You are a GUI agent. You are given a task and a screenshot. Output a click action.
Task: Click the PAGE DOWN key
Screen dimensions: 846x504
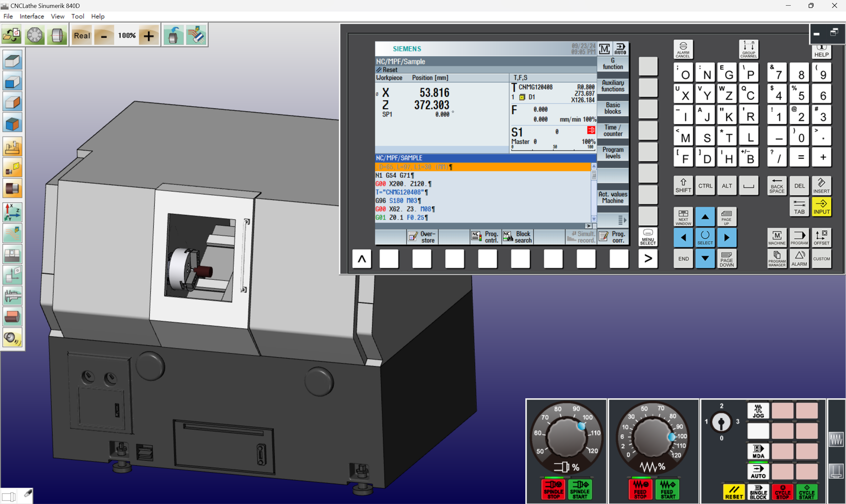click(726, 259)
